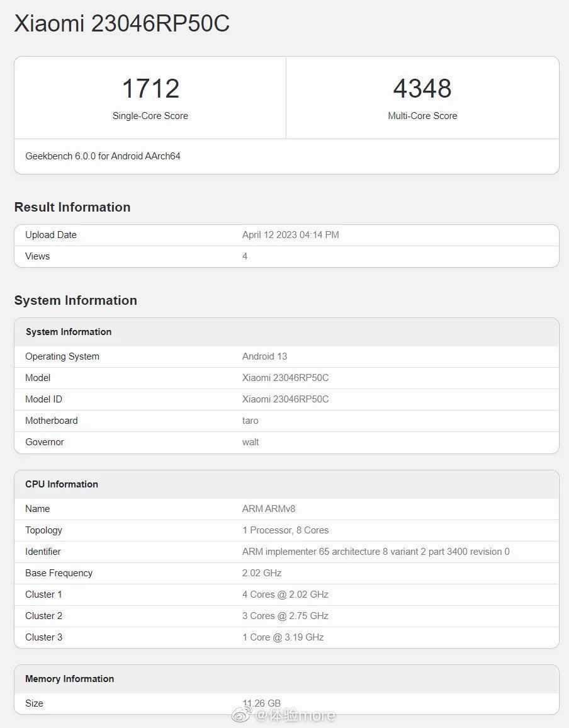Click Geekbench 6.0.0 for Android AArch64 text

click(103, 156)
